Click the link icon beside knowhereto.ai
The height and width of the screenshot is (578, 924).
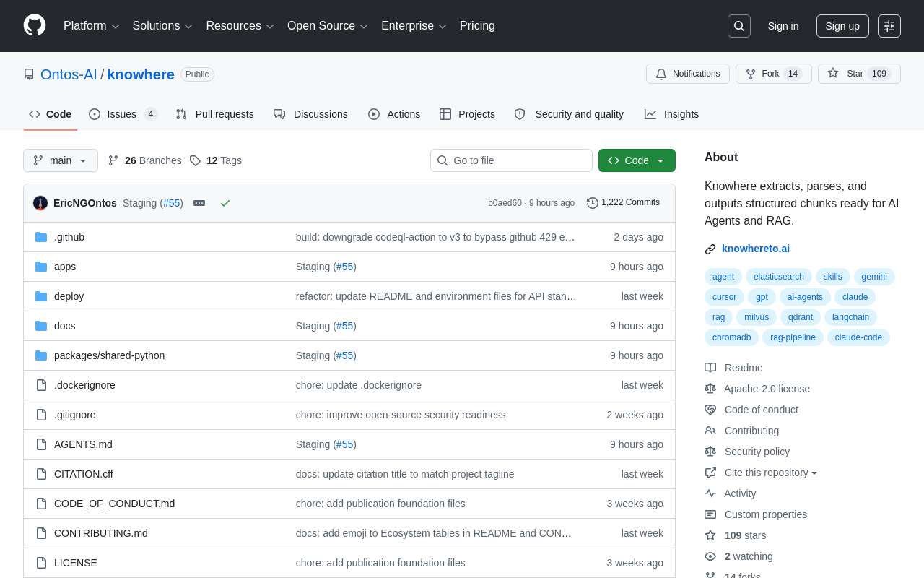(x=710, y=249)
